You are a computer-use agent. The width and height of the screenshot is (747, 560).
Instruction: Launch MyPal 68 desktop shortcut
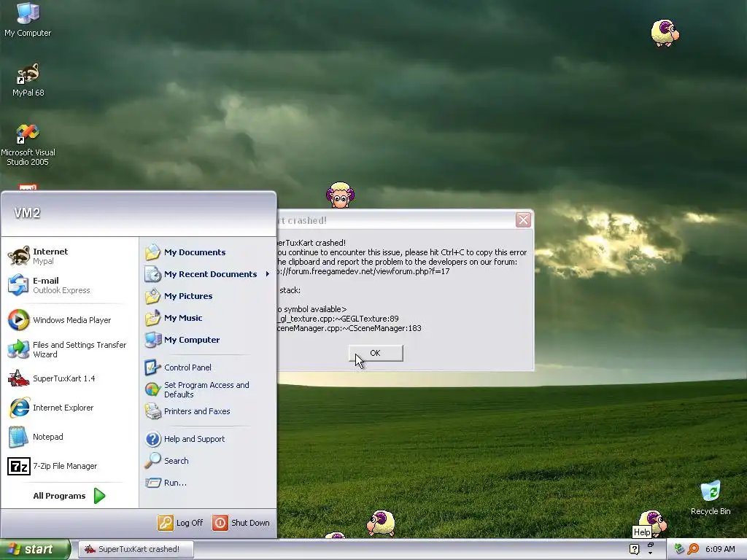pos(28,80)
